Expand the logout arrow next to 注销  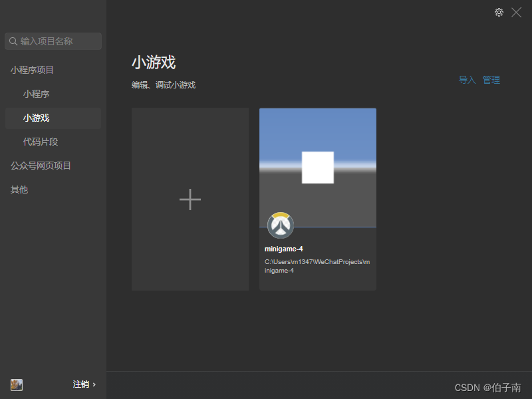[x=95, y=384]
